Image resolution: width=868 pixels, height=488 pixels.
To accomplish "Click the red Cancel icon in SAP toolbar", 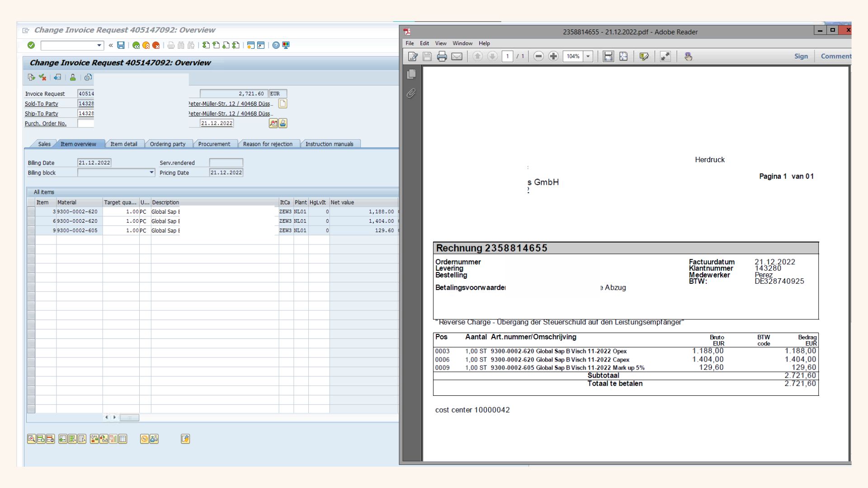I will 156,45.
